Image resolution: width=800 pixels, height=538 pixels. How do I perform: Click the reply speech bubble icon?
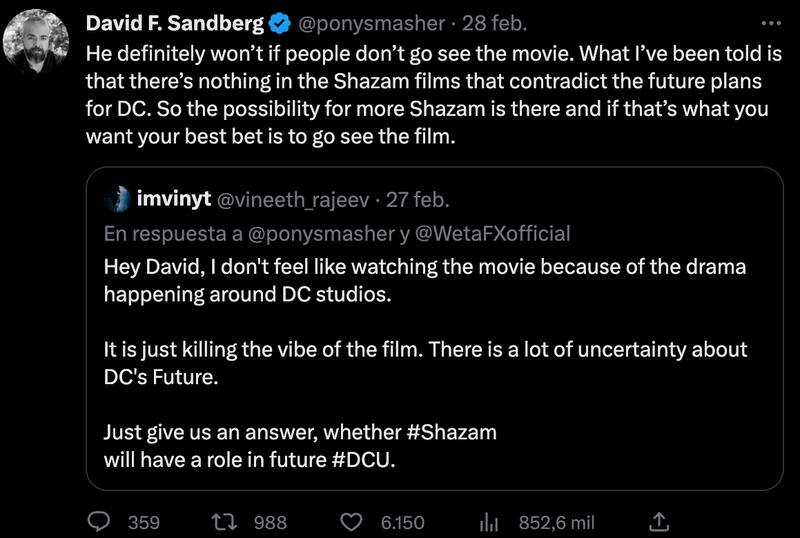pos(99,522)
